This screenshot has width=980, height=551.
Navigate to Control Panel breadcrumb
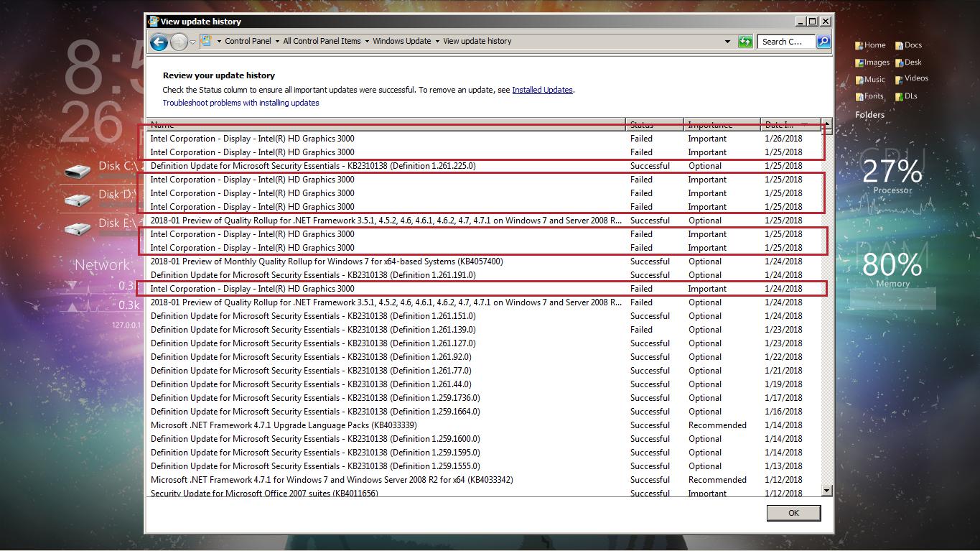pyautogui.click(x=248, y=41)
